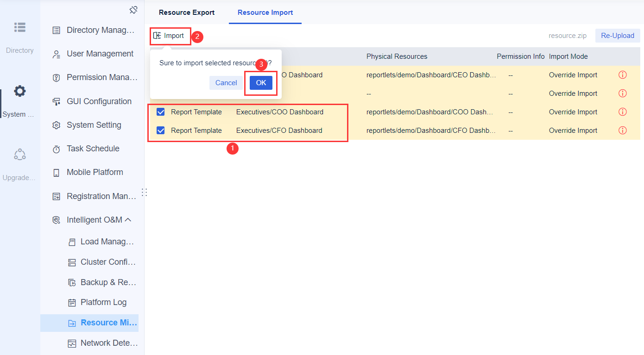
Task: Click the pin sidebar icon
Action: pos(133,10)
